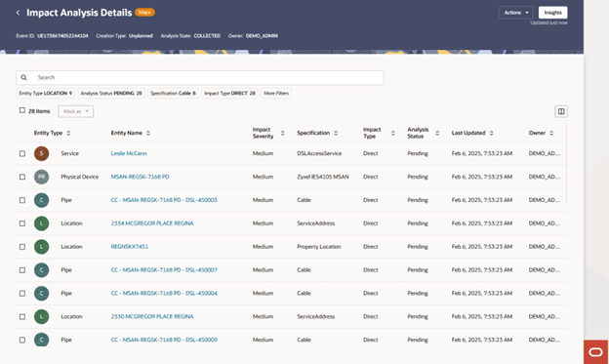Click the Pipe avatar for DSL-450007 row
Viewport: 609px width, 364px height.
pyautogui.click(x=42, y=270)
